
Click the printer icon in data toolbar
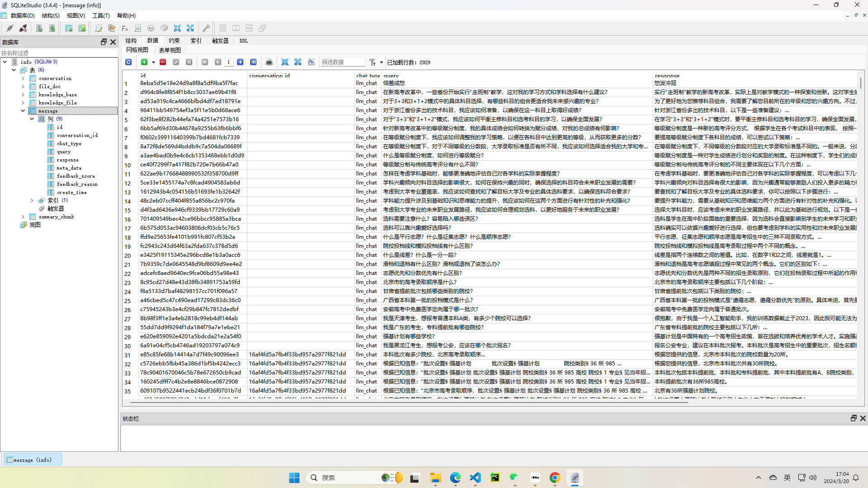(x=269, y=62)
